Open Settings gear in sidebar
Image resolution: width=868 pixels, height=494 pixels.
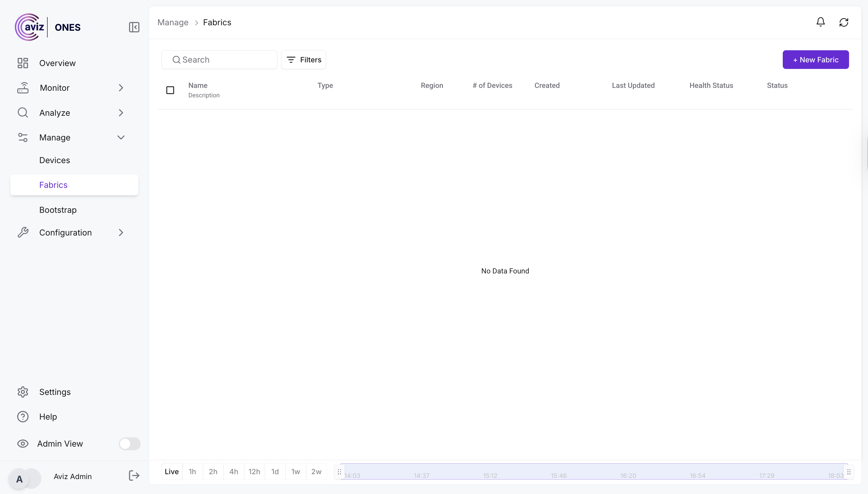(23, 392)
